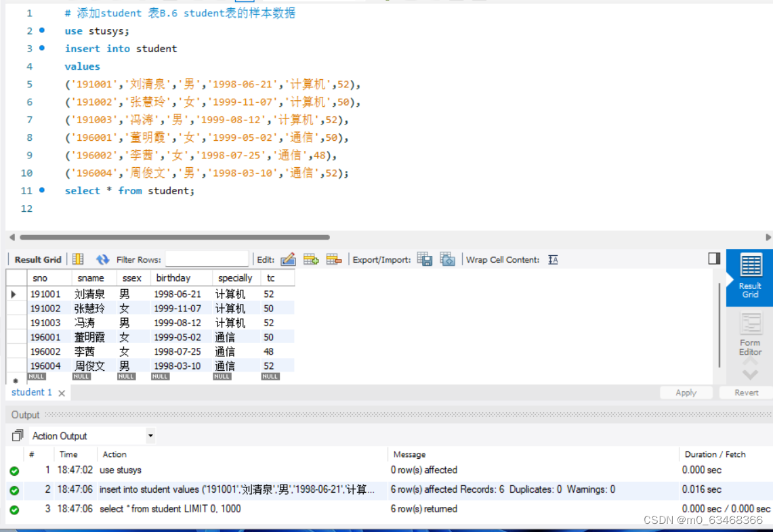Click inside the Filter Rows search box
Viewport: 773px width, 532px height.
point(207,259)
